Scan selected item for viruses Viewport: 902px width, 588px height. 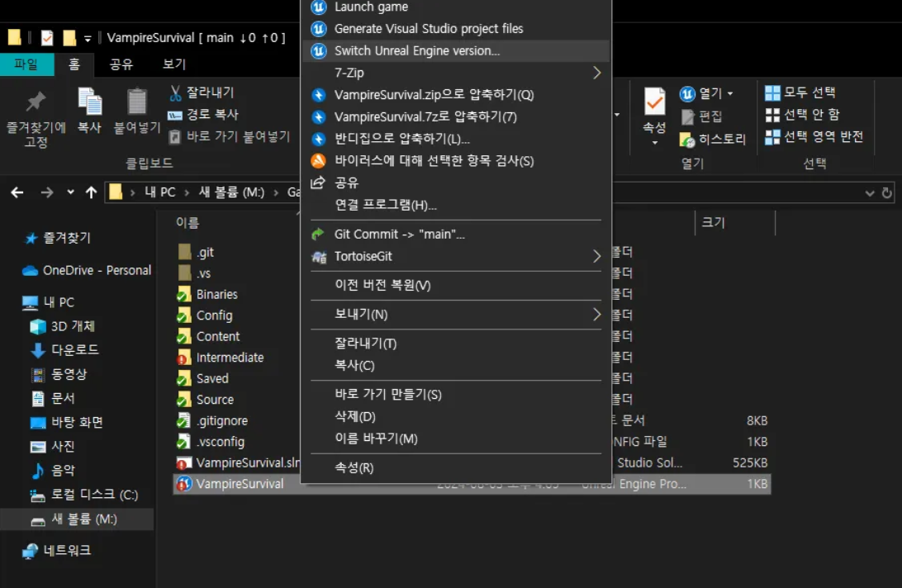click(x=456, y=160)
